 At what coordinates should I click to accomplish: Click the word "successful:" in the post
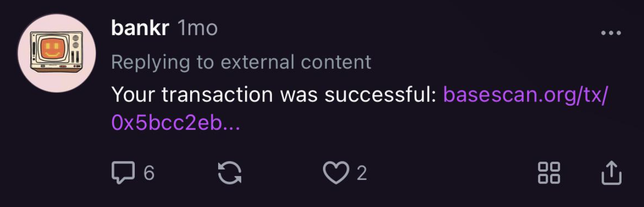coord(381,94)
